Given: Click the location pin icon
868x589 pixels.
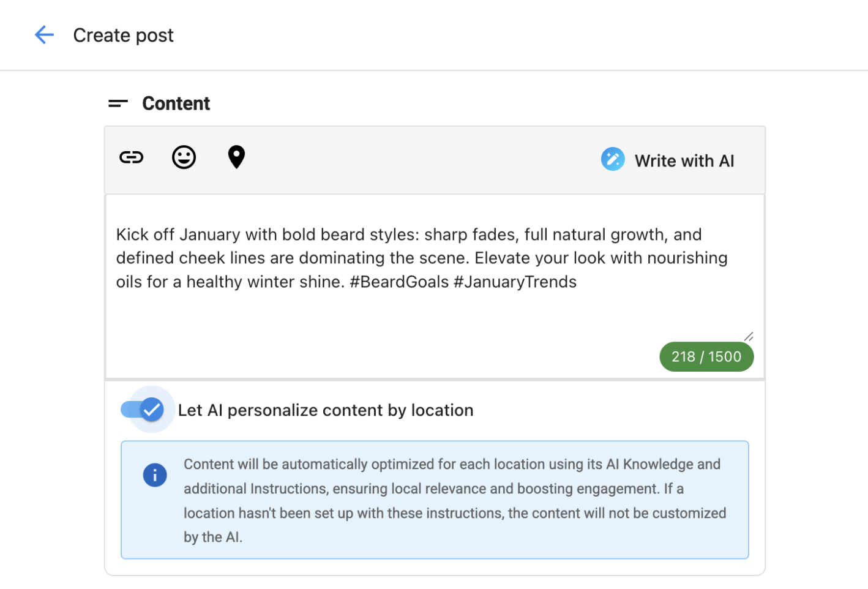Looking at the screenshot, I should 236,157.
